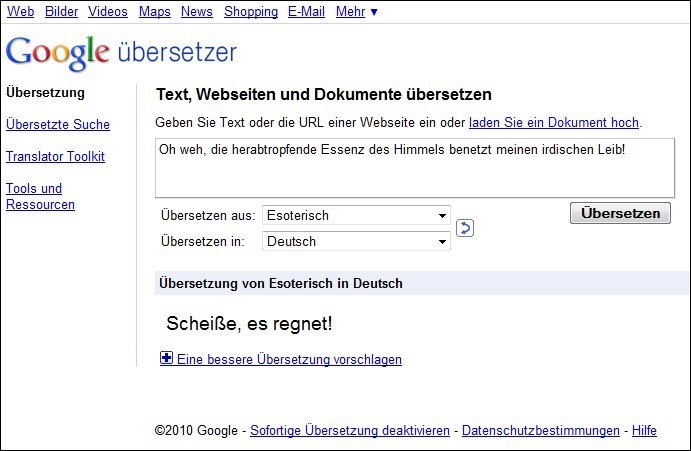The height and width of the screenshot is (451, 691).
Task: Open News in the top bar
Action: click(197, 12)
